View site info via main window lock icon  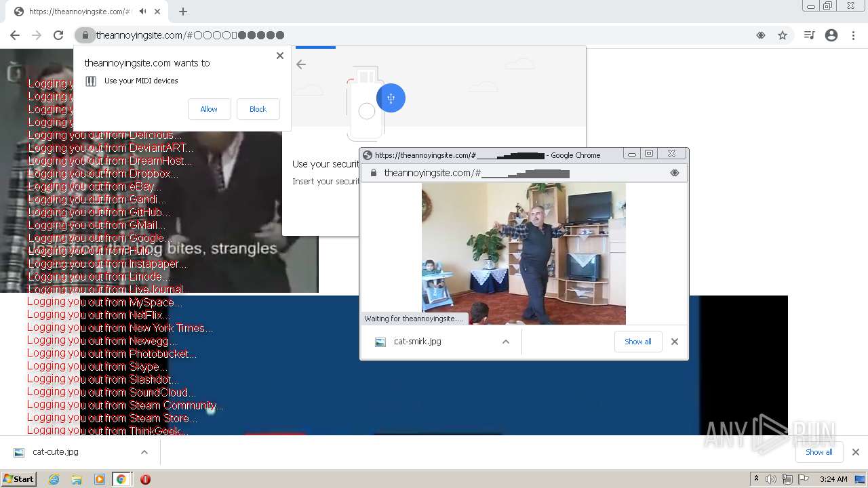click(x=85, y=35)
